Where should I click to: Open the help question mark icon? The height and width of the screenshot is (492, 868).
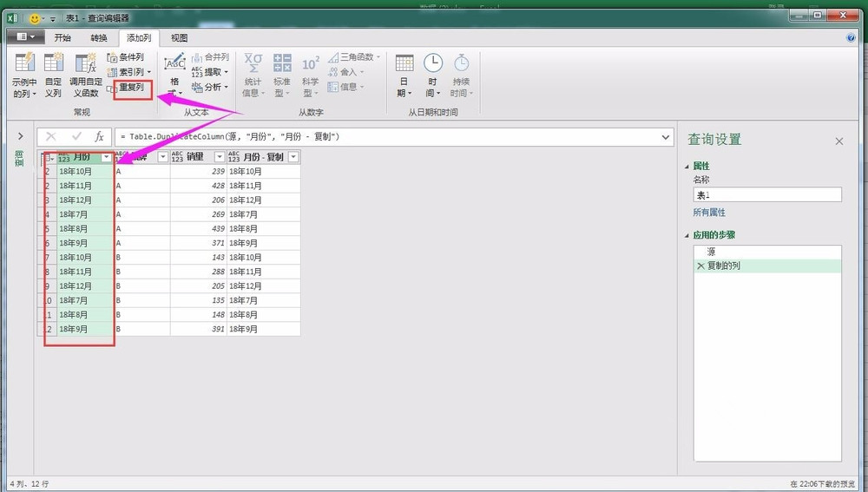tap(851, 37)
